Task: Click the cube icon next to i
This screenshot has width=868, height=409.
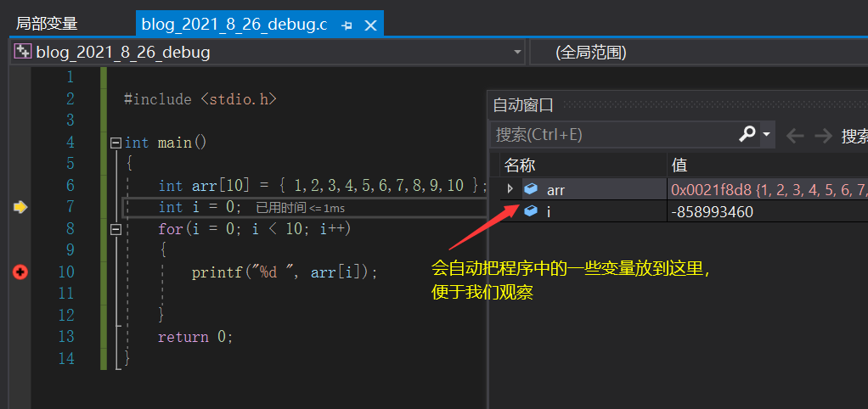Action: [531, 211]
